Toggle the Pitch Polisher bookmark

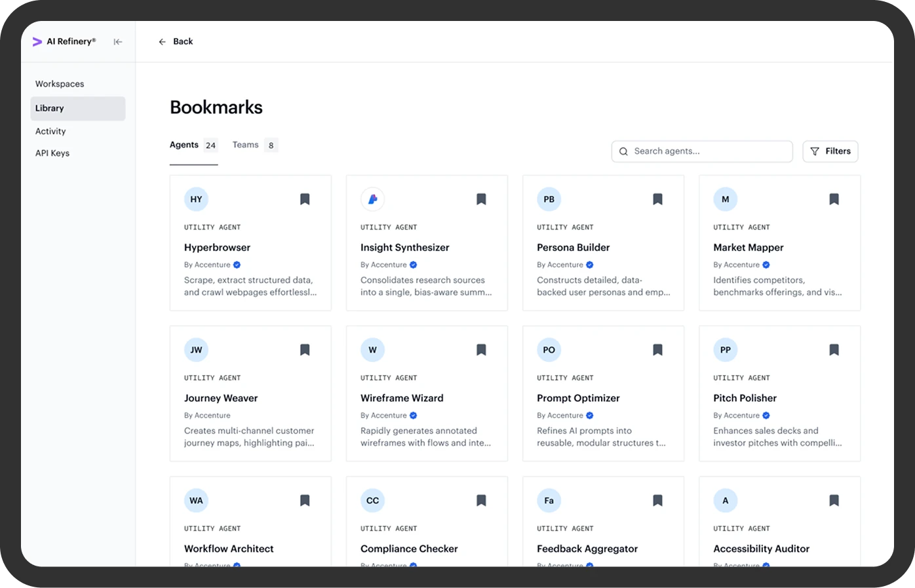(x=834, y=350)
